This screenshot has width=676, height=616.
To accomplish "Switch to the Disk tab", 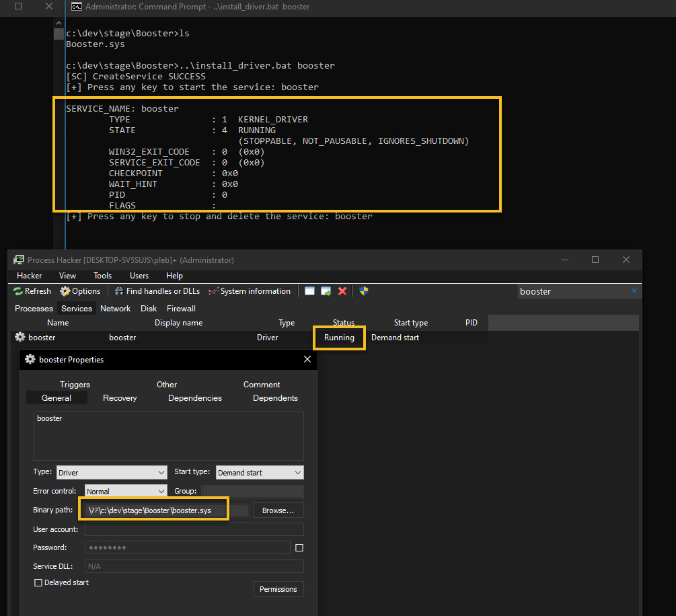I will pyautogui.click(x=149, y=309).
